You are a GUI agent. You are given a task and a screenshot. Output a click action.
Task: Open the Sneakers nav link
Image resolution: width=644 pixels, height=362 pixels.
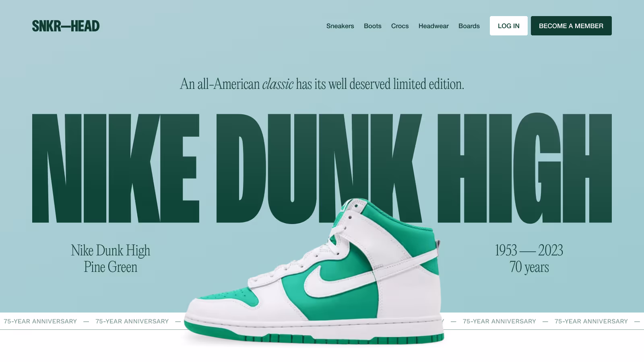click(x=340, y=26)
